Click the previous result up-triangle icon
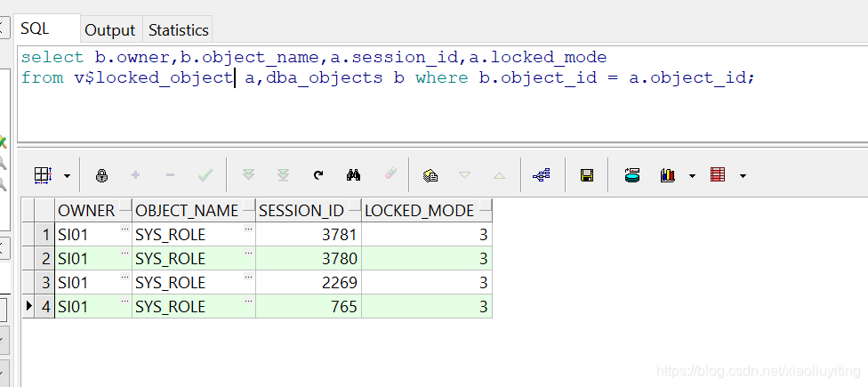868x387 pixels. [x=499, y=175]
